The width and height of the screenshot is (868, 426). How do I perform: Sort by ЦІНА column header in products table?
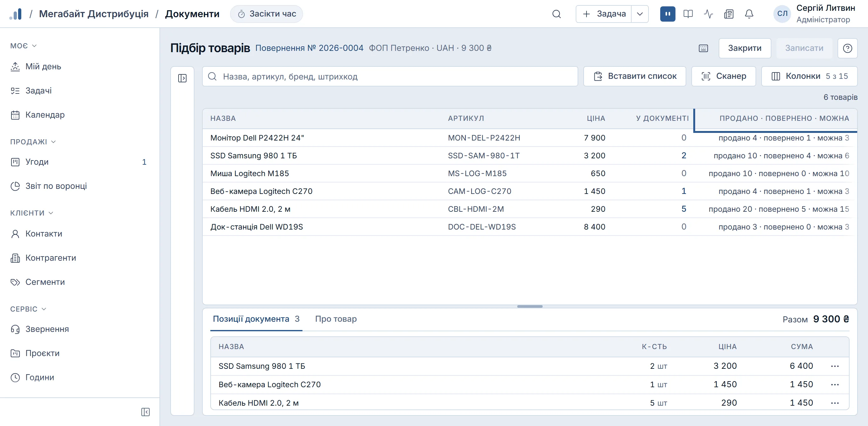[595, 118]
